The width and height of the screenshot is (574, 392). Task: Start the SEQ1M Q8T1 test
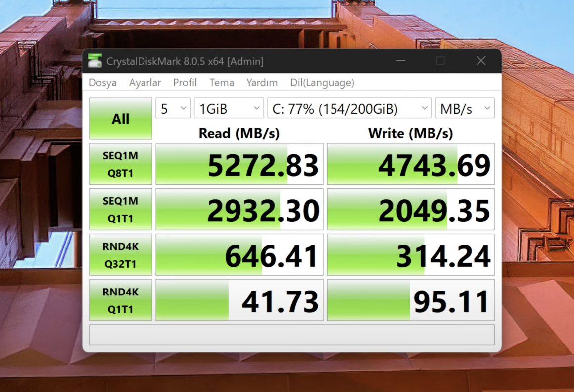(x=120, y=164)
